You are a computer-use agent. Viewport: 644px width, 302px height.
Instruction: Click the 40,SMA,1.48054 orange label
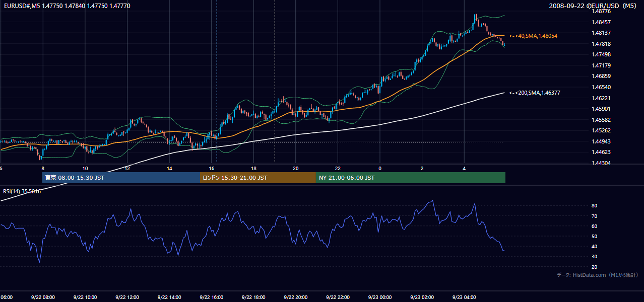(x=533, y=36)
